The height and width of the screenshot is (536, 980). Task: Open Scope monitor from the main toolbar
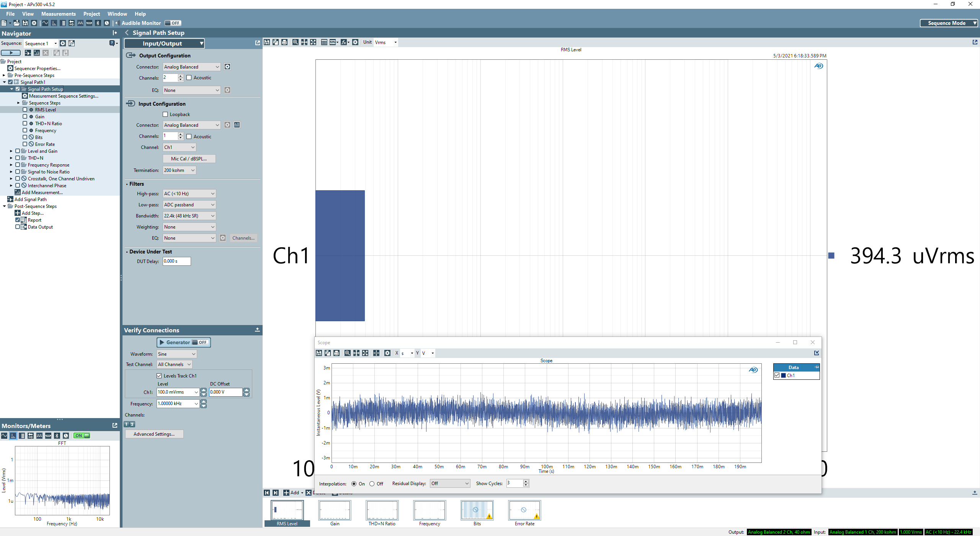[45, 23]
